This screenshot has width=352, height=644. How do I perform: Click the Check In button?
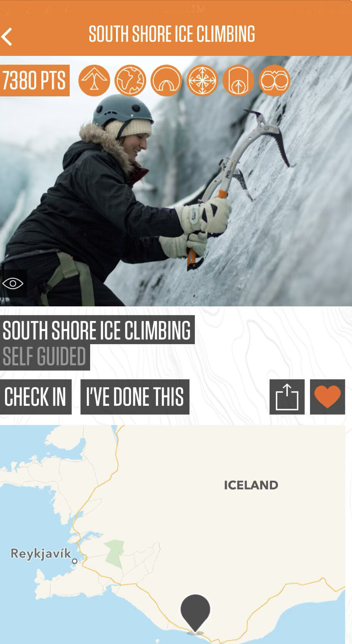tap(35, 397)
